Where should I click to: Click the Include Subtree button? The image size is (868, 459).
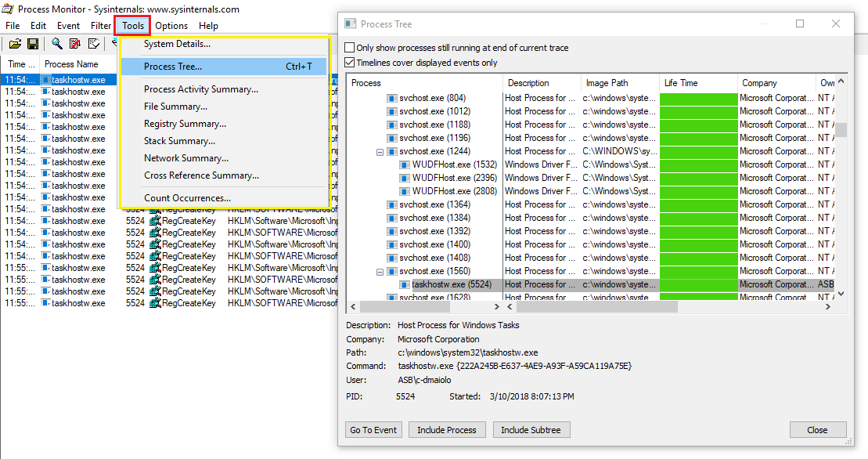531,430
